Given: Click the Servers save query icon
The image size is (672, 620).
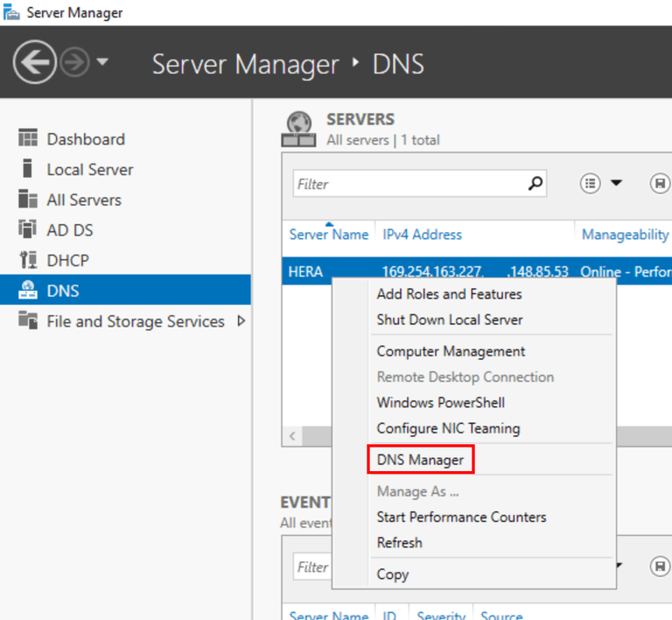Looking at the screenshot, I should (x=660, y=184).
